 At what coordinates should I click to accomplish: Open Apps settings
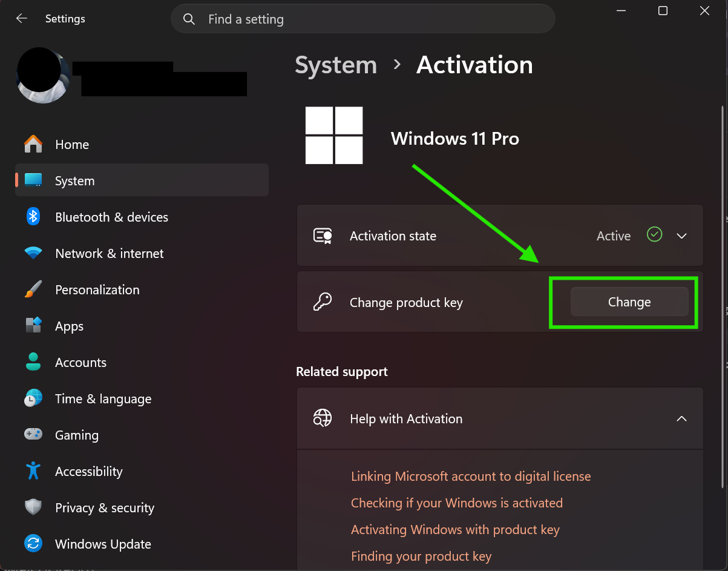pos(142,326)
